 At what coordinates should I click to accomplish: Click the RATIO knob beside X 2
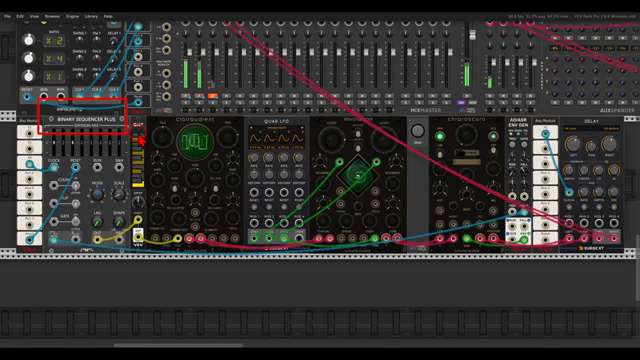28,40
